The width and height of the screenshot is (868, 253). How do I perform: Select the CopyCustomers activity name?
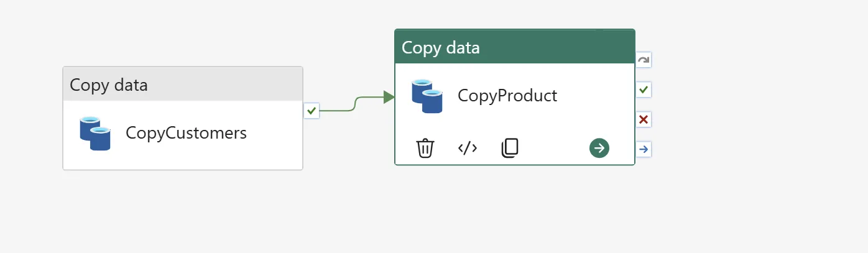[186, 133]
